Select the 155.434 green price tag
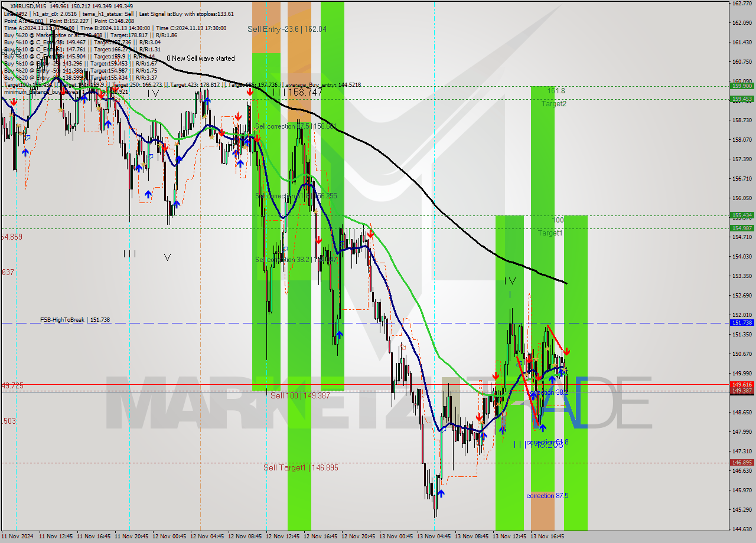 point(742,215)
